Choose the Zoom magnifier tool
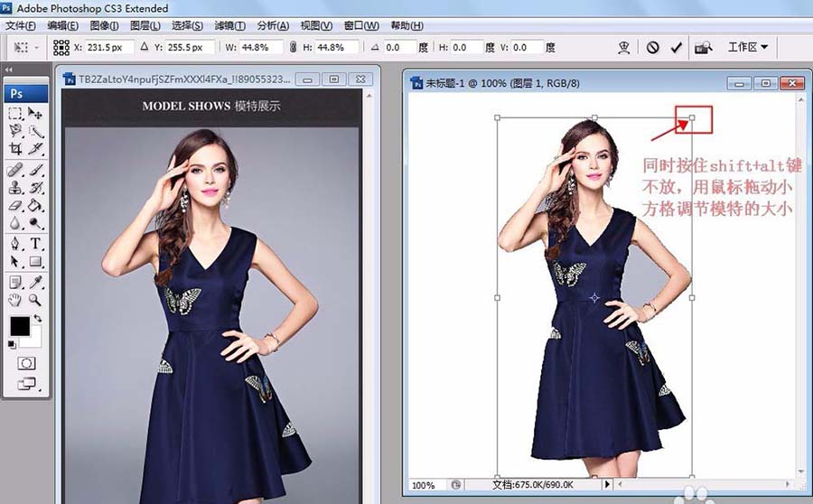 pyautogui.click(x=36, y=300)
